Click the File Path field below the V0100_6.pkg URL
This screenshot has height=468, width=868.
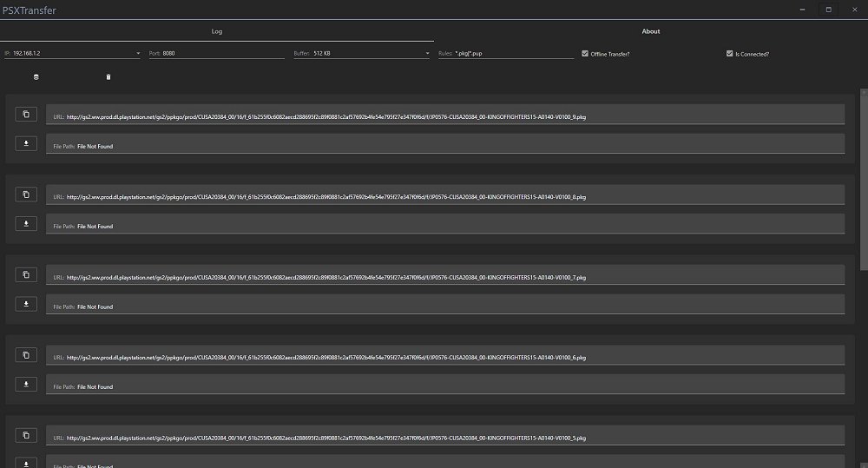445,385
